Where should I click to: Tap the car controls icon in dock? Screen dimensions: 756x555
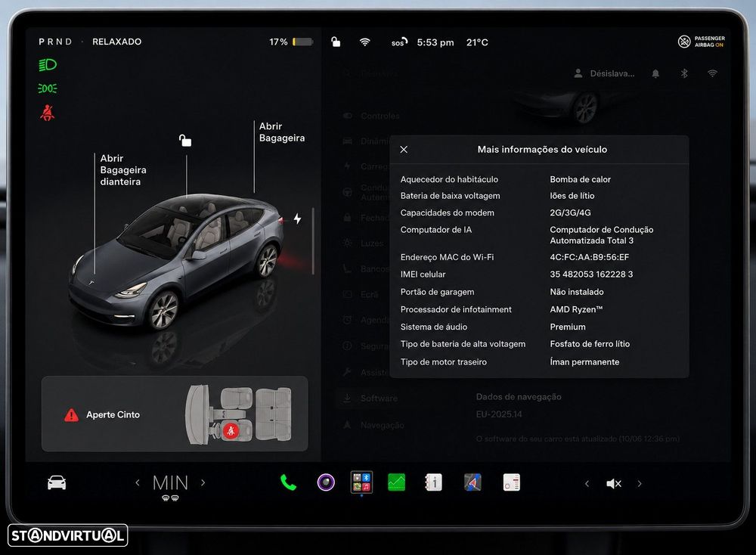coord(57,482)
